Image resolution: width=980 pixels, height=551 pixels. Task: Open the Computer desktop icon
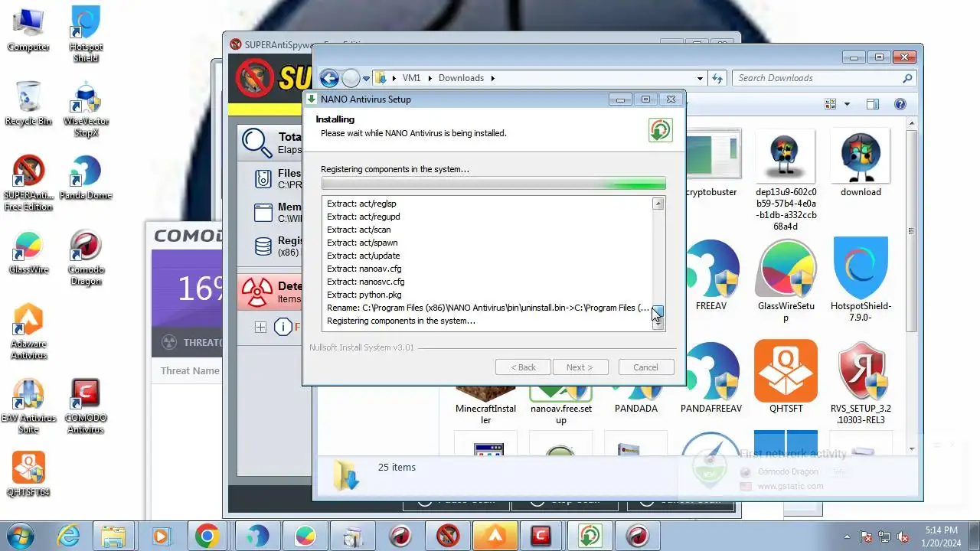point(28,30)
